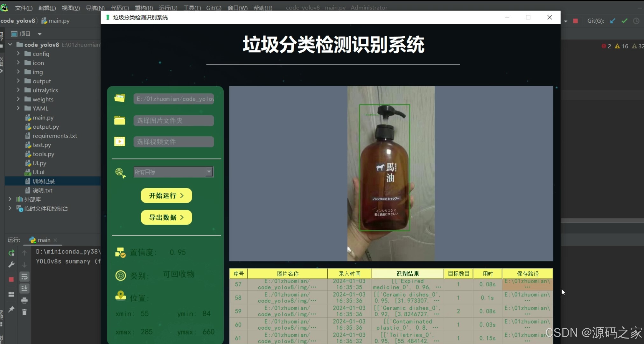This screenshot has height=344, width=644.
Task: Select 训练记录 in project tree
Action: pos(44,181)
